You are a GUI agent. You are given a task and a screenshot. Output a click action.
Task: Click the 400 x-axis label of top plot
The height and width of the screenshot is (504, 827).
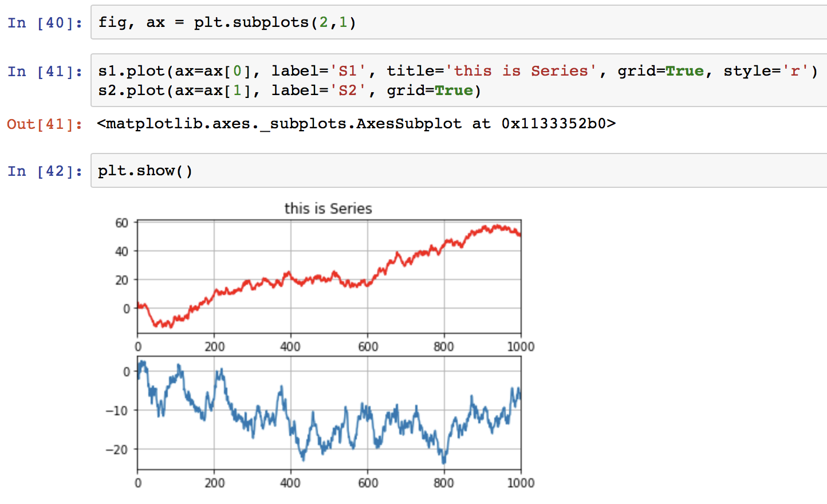[x=290, y=346]
